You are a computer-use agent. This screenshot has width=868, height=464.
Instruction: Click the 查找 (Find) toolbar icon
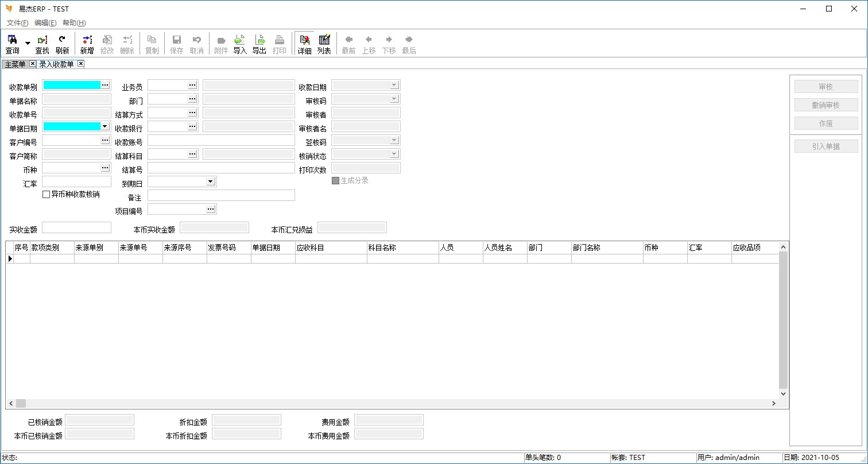pos(42,44)
